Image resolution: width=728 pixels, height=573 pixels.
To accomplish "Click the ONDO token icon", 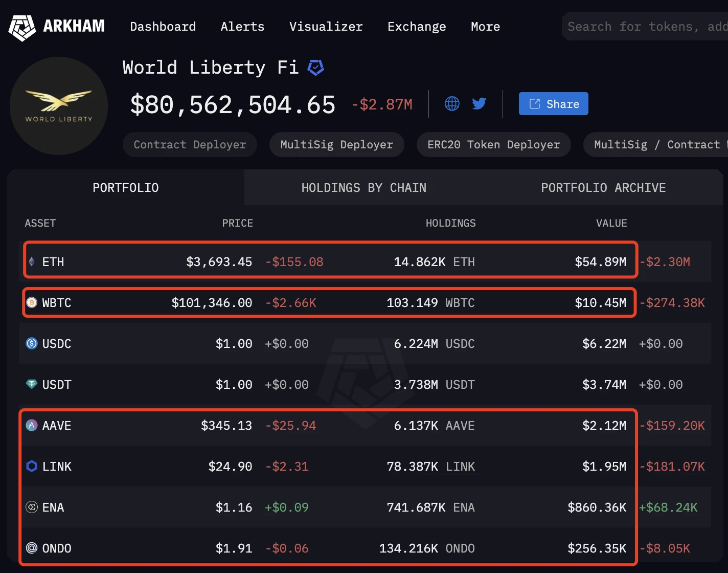I will (32, 548).
